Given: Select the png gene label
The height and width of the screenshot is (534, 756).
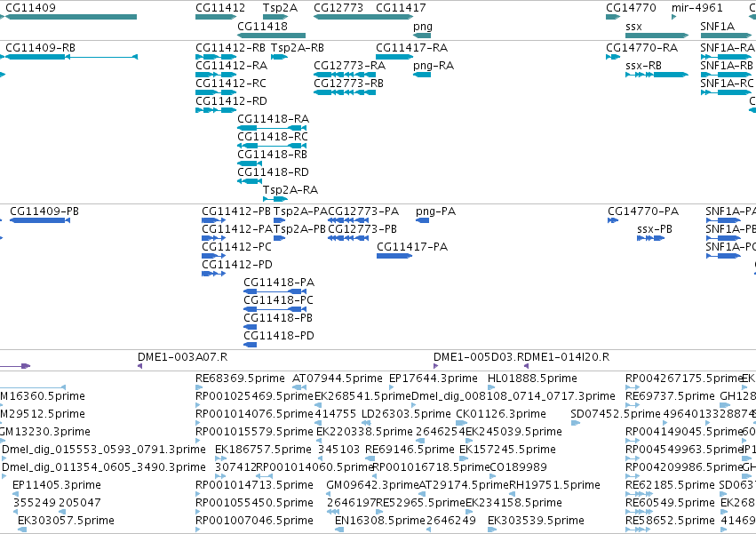Looking at the screenshot, I should click(423, 27).
